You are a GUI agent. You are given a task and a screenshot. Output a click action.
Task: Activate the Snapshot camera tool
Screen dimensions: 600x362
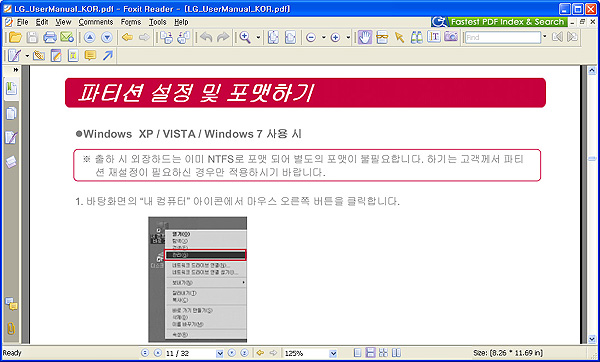pyautogui.click(x=451, y=37)
